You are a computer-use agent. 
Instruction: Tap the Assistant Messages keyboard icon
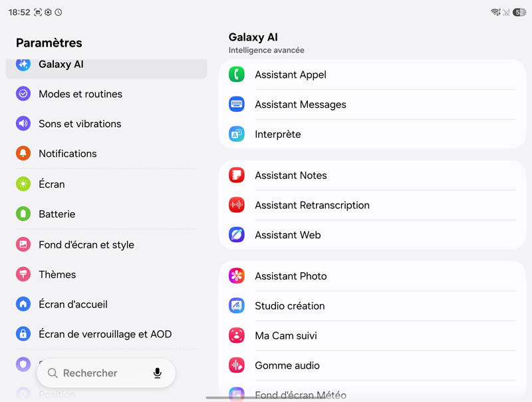point(237,104)
